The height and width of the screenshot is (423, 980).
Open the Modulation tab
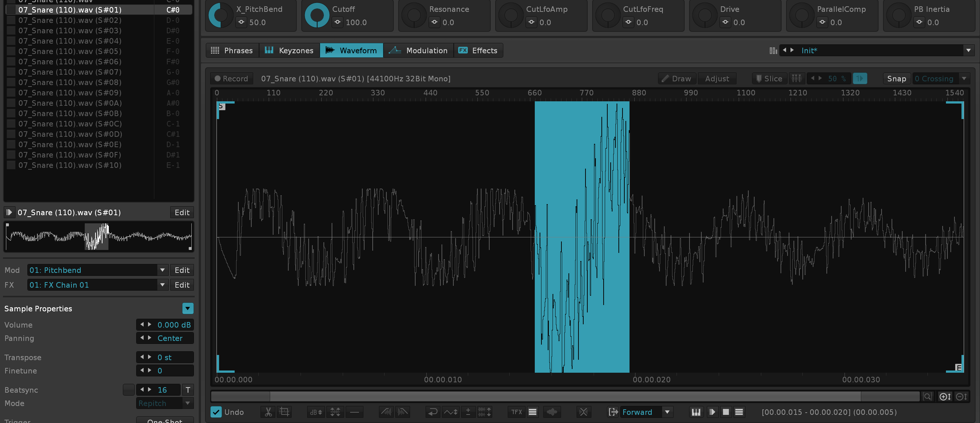(x=419, y=51)
